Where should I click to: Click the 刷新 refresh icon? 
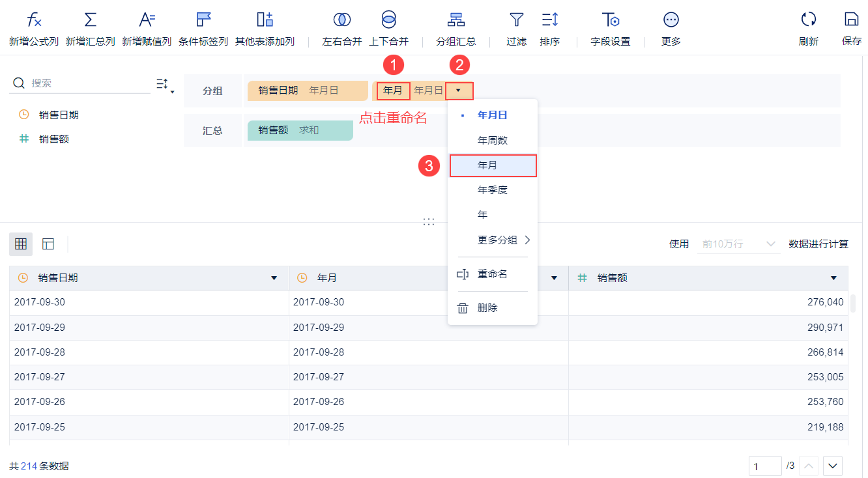pyautogui.click(x=808, y=20)
